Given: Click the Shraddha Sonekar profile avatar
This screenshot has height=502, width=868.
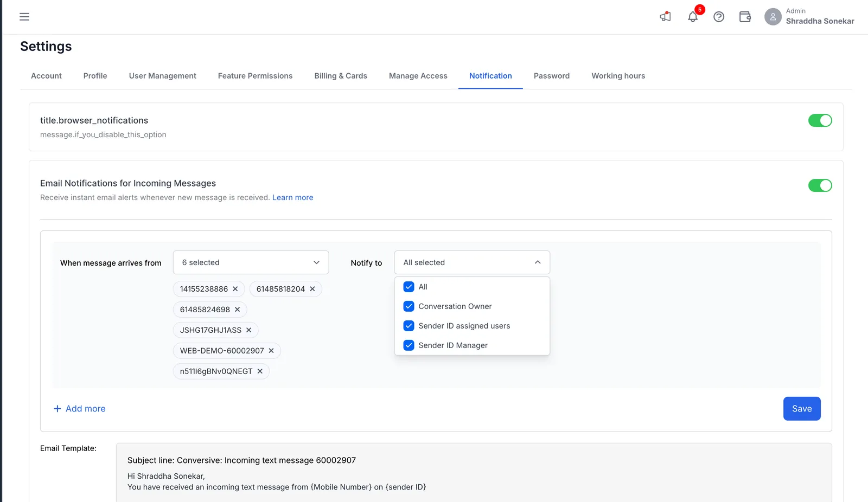Looking at the screenshot, I should [x=773, y=17].
